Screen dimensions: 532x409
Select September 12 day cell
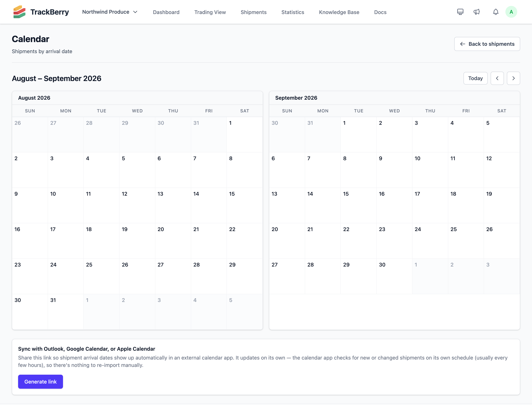(502, 170)
